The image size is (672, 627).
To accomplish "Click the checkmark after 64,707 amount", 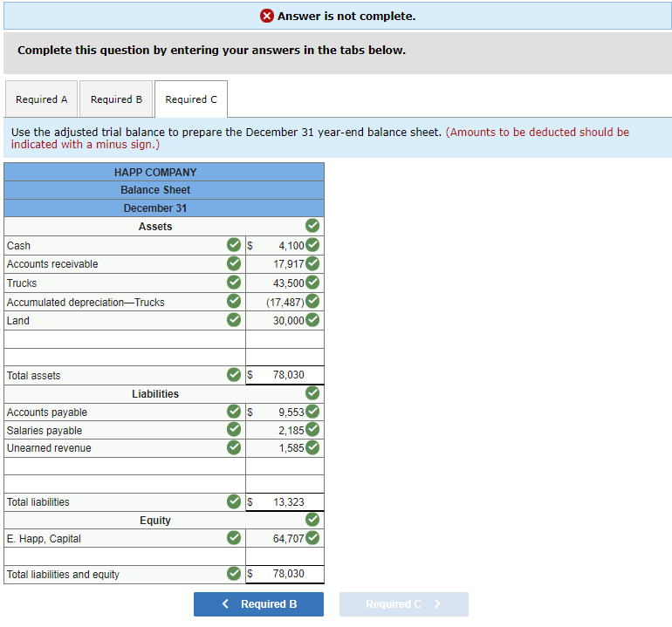I will pyautogui.click(x=312, y=537).
